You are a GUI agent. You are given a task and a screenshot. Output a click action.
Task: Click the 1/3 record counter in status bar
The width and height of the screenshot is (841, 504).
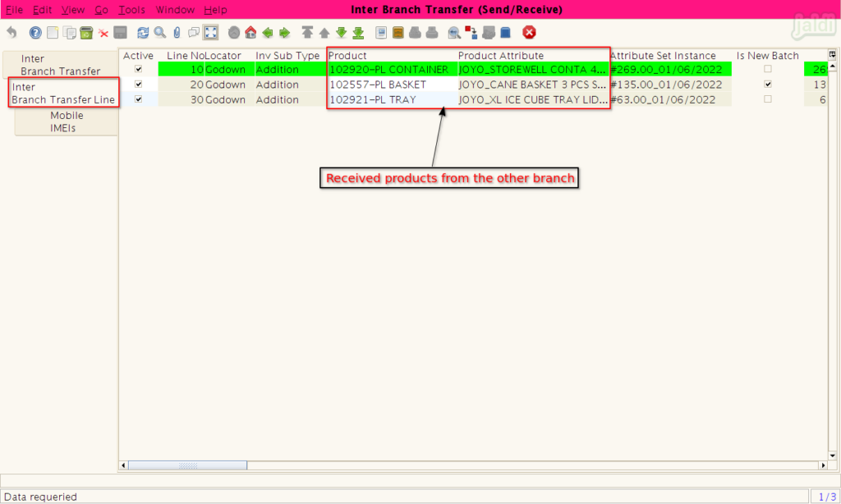click(826, 497)
